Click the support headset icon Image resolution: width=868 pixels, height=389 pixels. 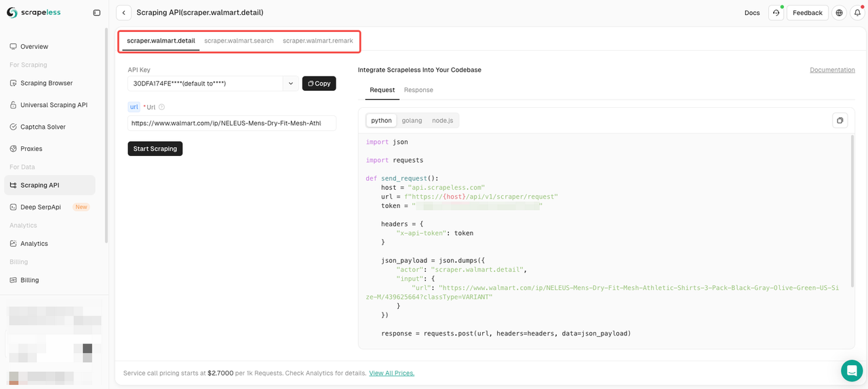[x=776, y=13]
